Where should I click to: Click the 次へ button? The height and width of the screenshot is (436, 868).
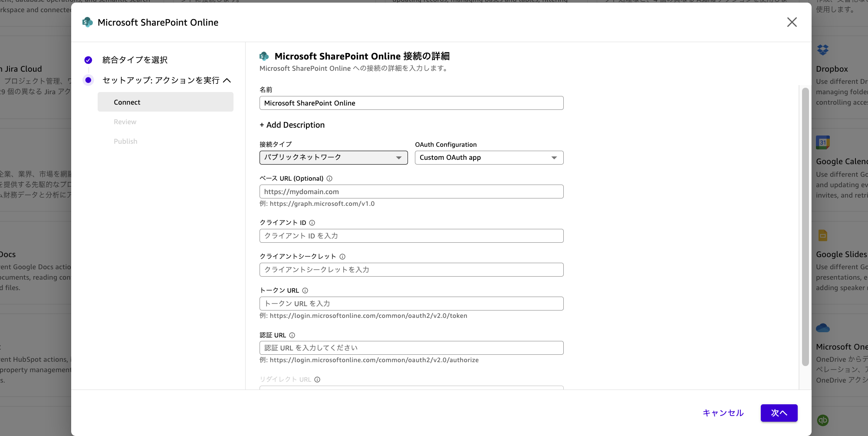click(x=779, y=413)
